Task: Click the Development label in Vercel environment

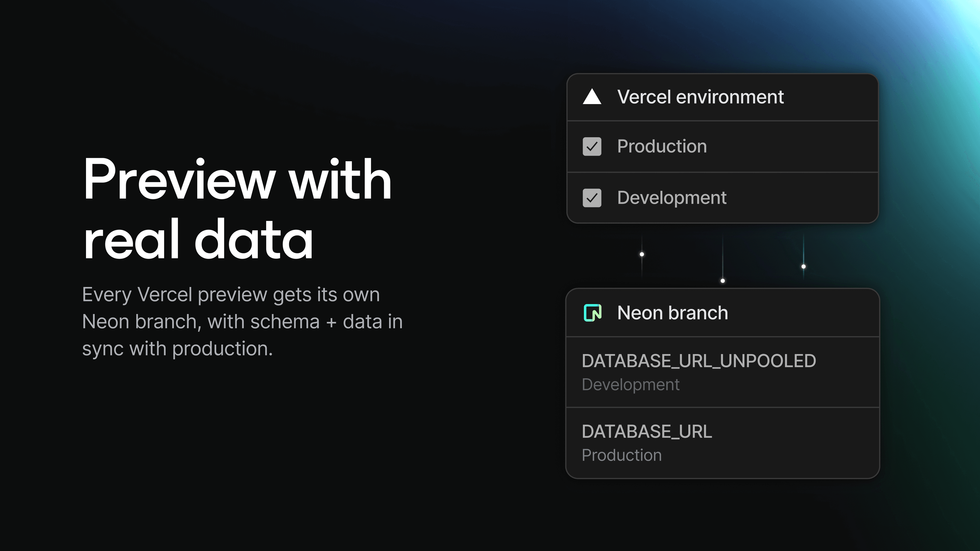Action: tap(671, 198)
